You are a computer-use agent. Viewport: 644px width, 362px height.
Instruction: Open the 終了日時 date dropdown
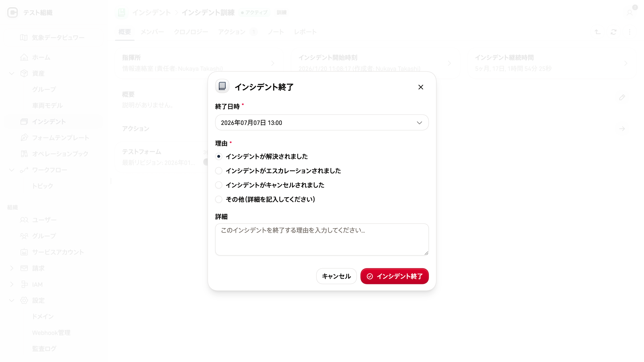click(322, 122)
